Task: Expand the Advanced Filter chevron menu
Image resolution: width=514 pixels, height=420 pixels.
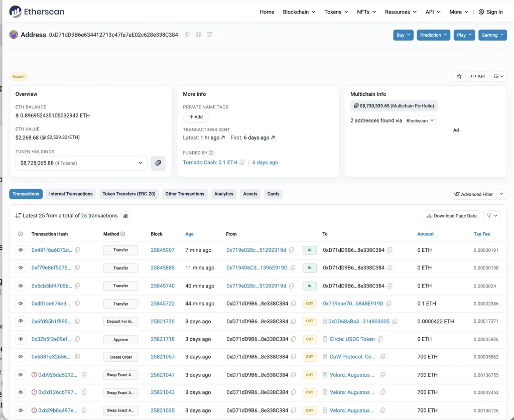Action: click(501, 194)
